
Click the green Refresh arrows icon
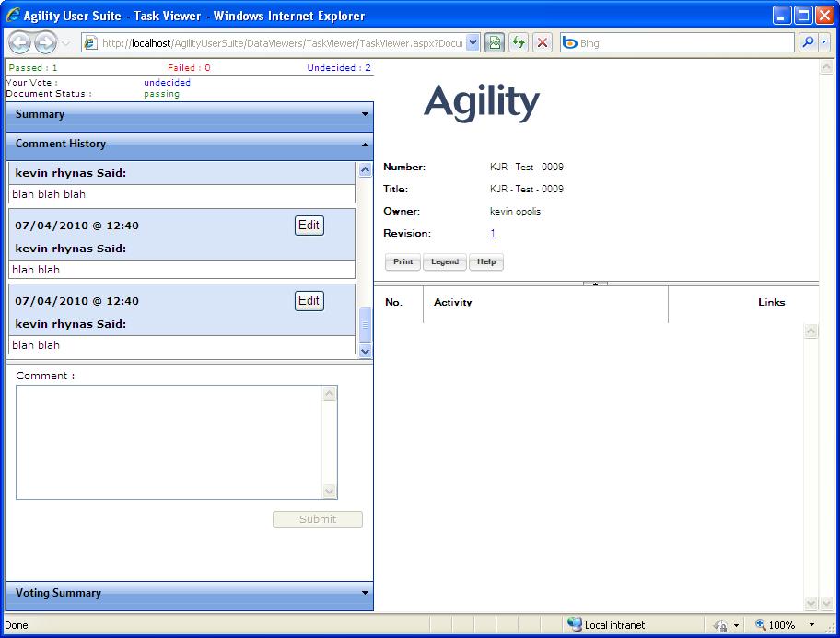(x=519, y=42)
